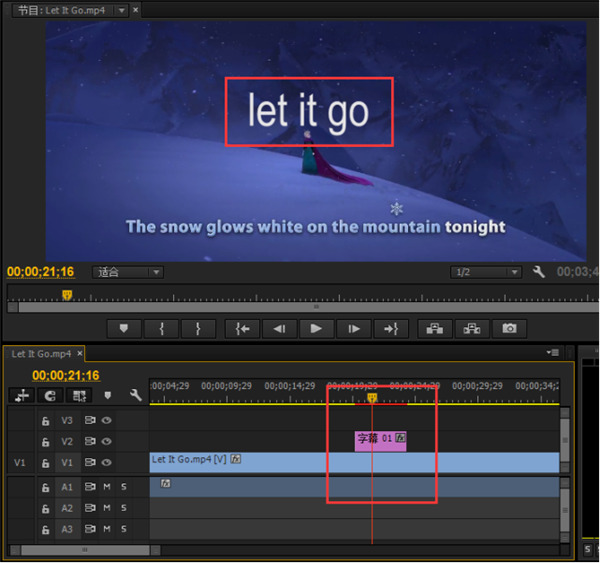Click the A1 audio clip fx badge

tap(165, 483)
